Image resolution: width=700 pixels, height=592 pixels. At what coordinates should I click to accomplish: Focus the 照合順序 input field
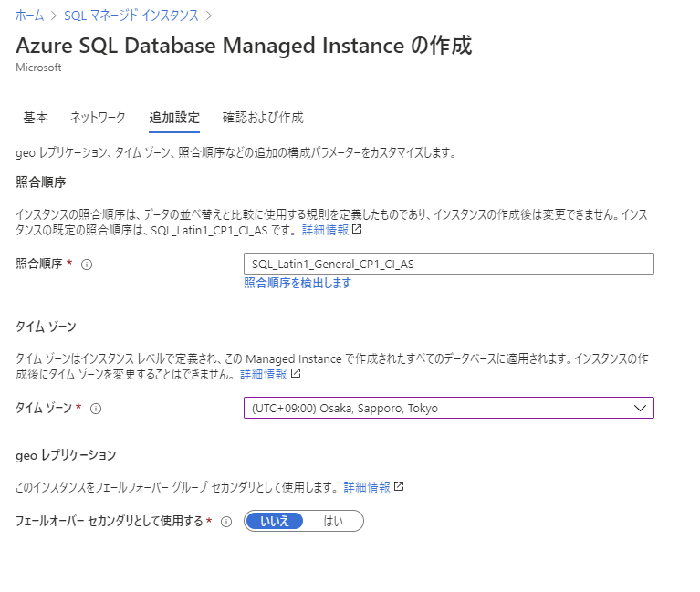[449, 264]
